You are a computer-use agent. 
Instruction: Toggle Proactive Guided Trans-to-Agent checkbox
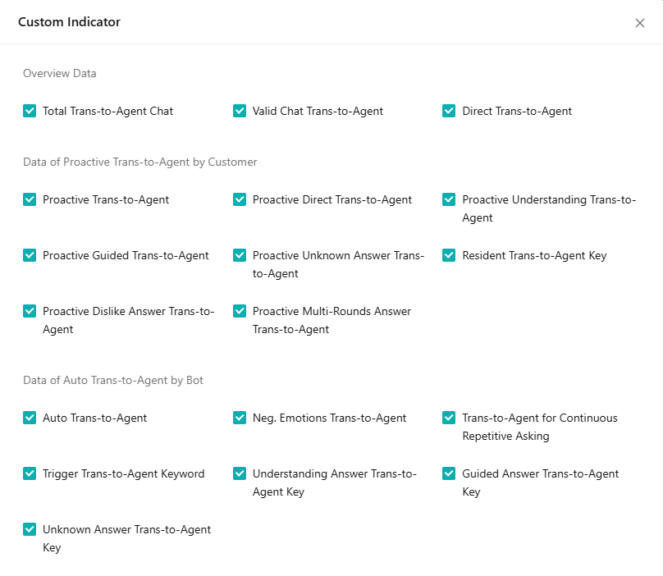click(x=30, y=255)
